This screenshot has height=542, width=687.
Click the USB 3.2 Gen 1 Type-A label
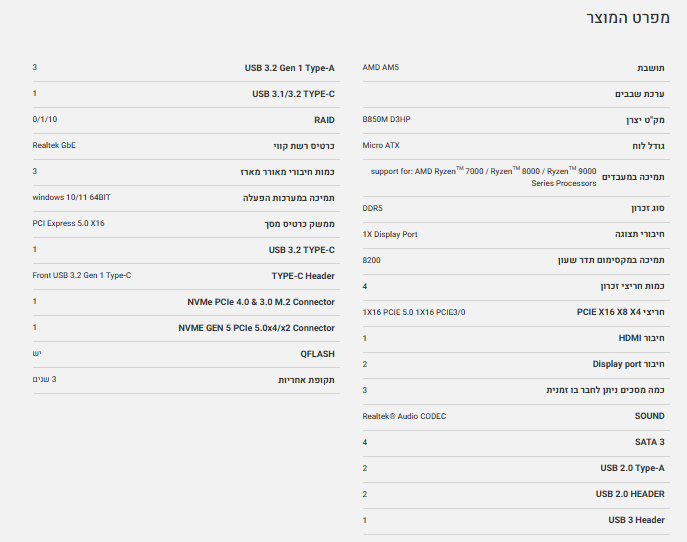(x=290, y=68)
